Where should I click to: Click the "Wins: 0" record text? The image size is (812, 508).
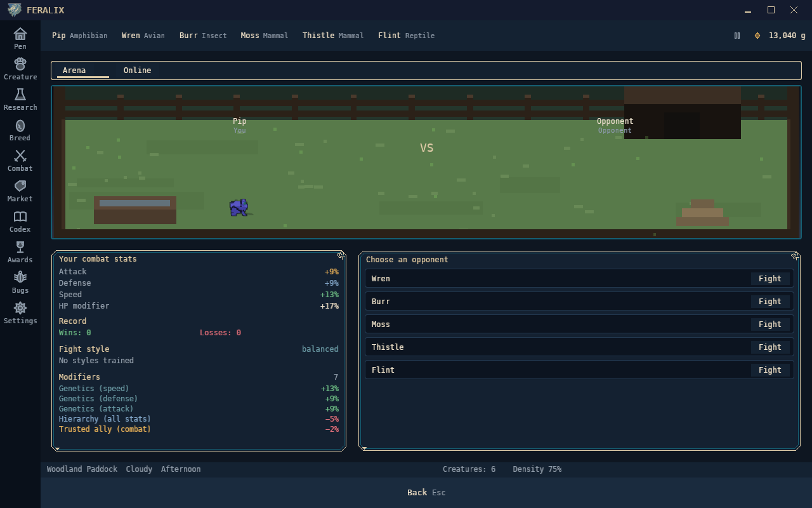point(75,333)
